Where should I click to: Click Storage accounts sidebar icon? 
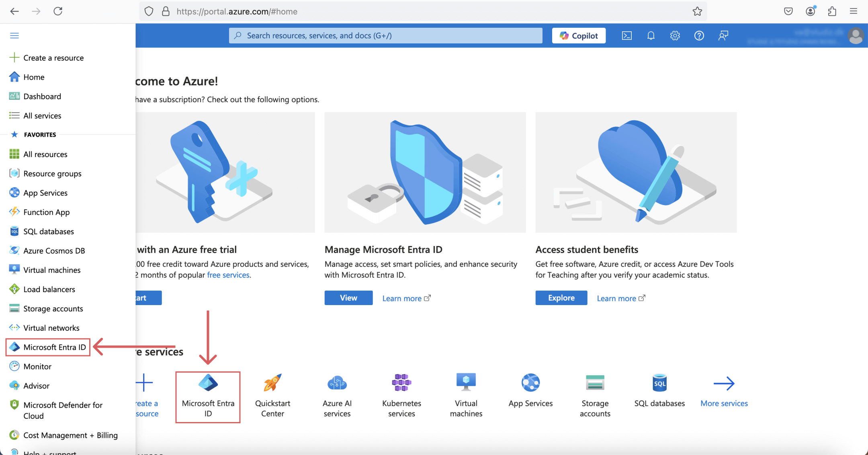click(14, 309)
